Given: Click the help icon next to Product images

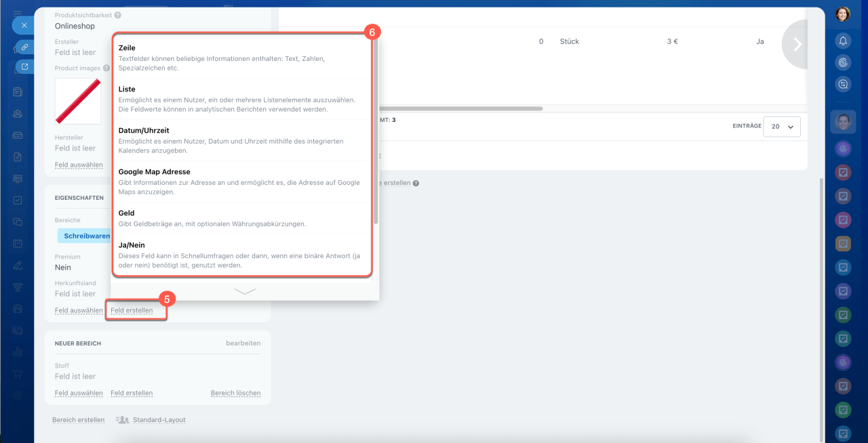Looking at the screenshot, I should (x=106, y=68).
